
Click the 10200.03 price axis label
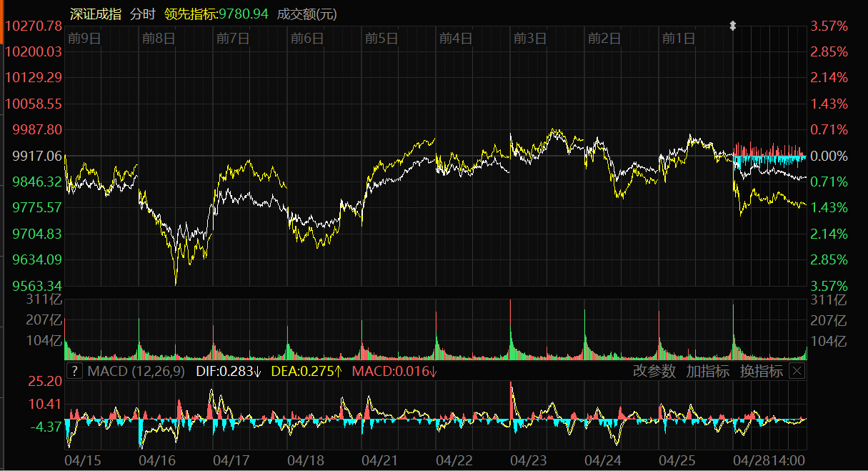click(x=33, y=51)
